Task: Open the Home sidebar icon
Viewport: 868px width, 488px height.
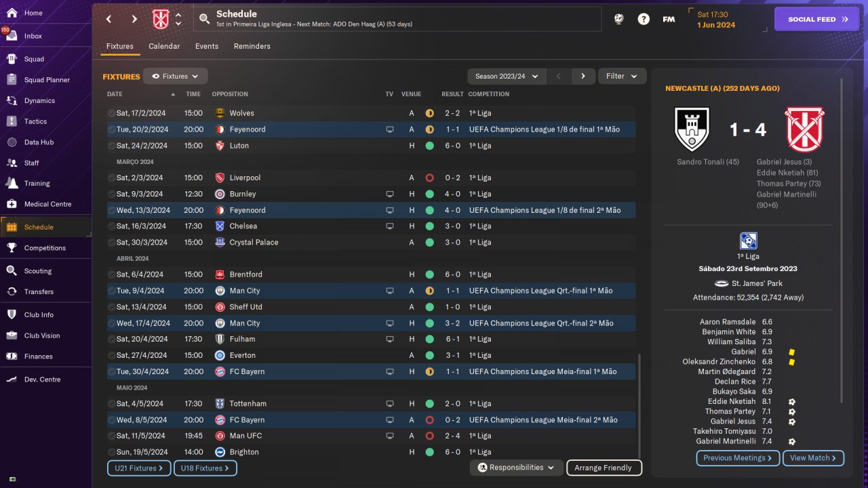Action: pyautogui.click(x=12, y=13)
